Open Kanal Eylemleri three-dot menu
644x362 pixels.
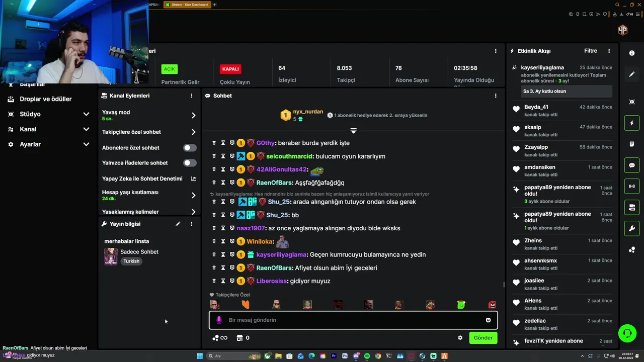click(x=191, y=96)
